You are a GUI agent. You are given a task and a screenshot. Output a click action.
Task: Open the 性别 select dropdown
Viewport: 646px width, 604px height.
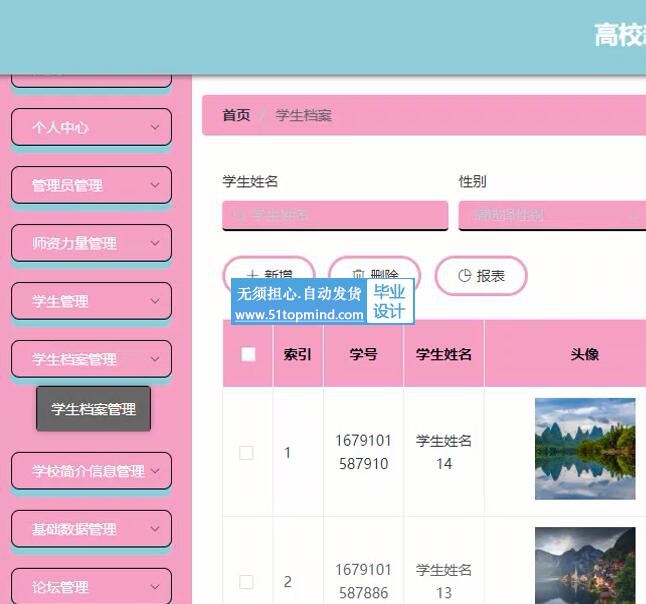(x=552, y=215)
